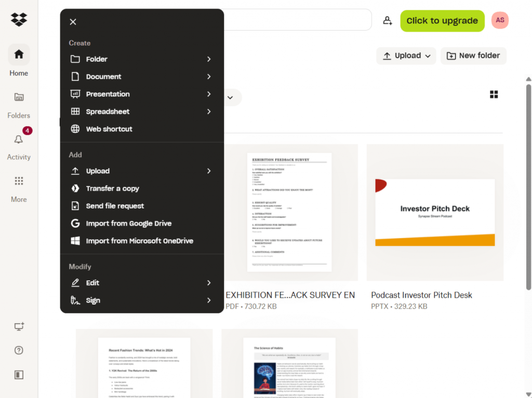Switch to grid view layout icon
This screenshot has width=532, height=398.
pos(494,94)
